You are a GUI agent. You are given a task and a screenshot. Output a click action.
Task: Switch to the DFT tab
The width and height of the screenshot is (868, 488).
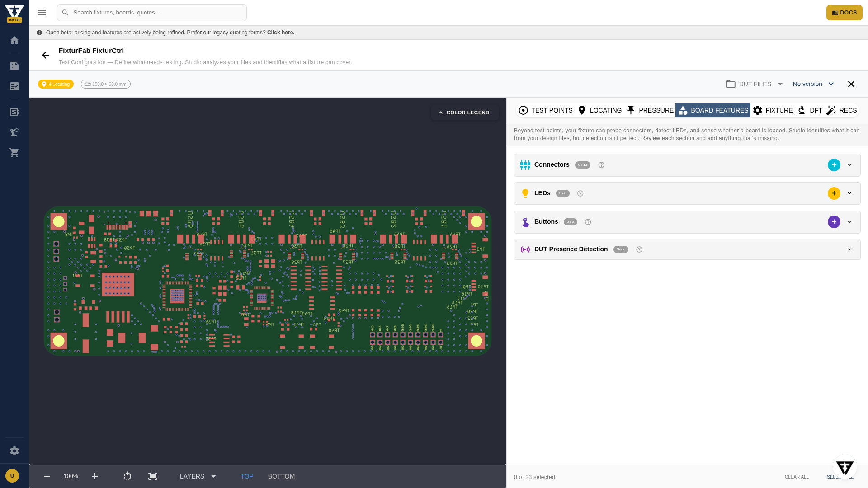pyautogui.click(x=810, y=110)
